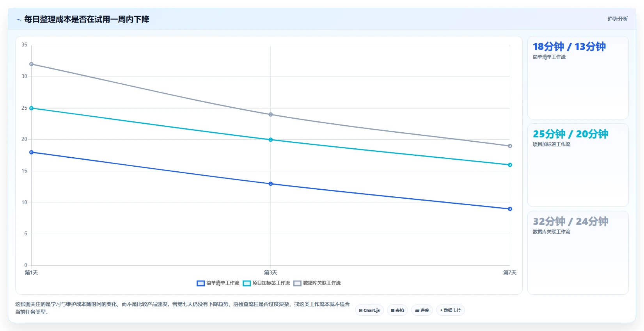Image resolution: width=644 pixels, height=331 pixels.
Task: Click the 第3天 x-axis label
Action: pyautogui.click(x=271, y=272)
